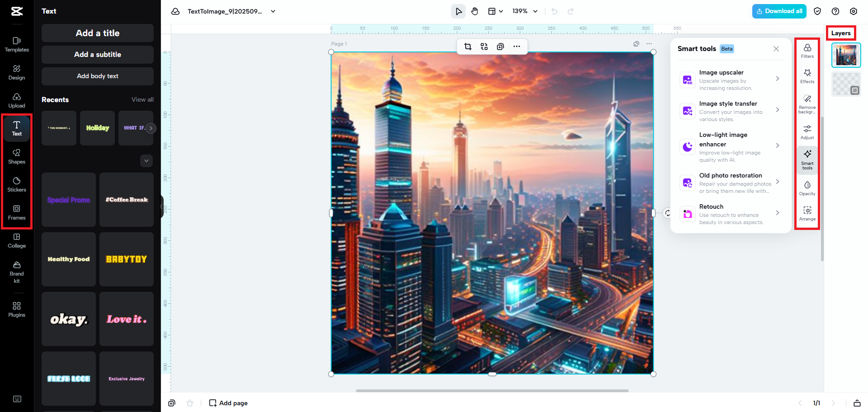Viewport: 868px width, 412px height.
Task: Collapse the Recents section chevron
Action: pos(146,160)
